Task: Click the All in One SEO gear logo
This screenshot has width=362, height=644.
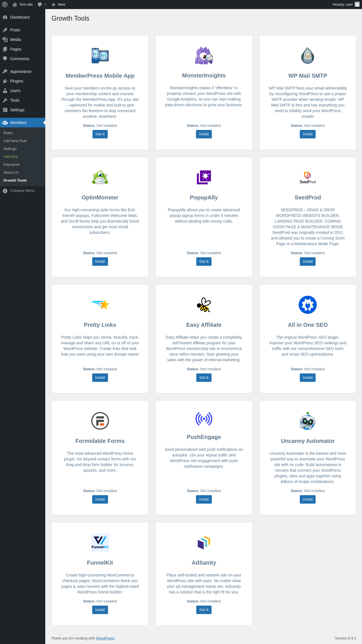Action: [308, 305]
